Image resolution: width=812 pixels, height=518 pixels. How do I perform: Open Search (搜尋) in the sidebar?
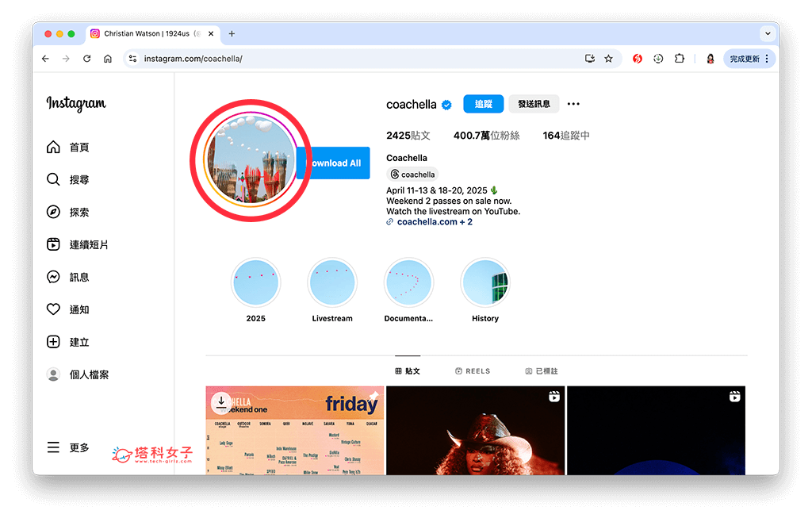coord(68,180)
